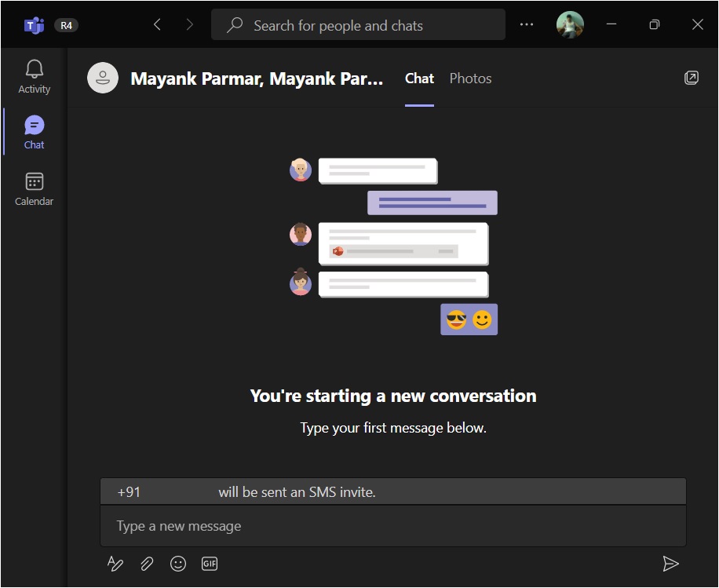Screen dimensions: 719x588
Task: Open the GIF picker
Action: pyautogui.click(x=210, y=564)
